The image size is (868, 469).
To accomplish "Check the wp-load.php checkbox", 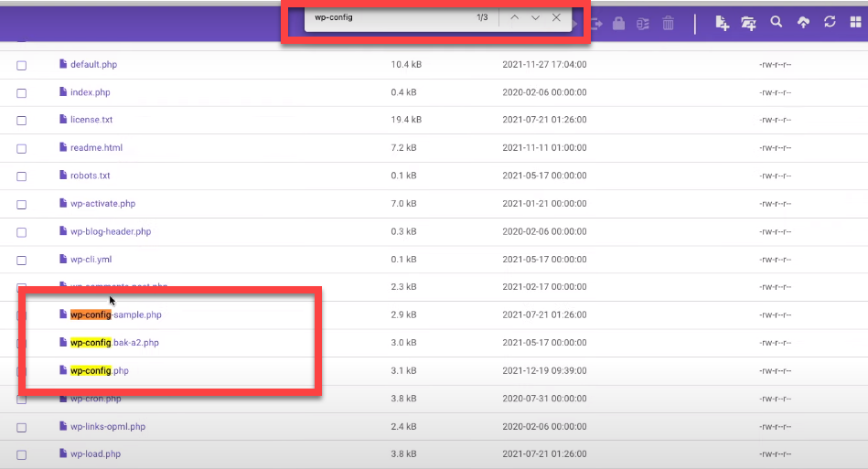I will tap(22, 454).
